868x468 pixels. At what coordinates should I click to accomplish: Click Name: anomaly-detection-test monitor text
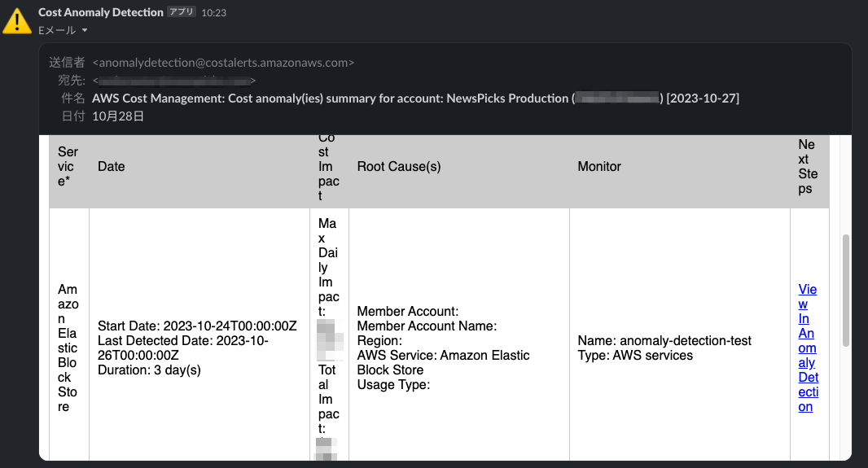[664, 341]
